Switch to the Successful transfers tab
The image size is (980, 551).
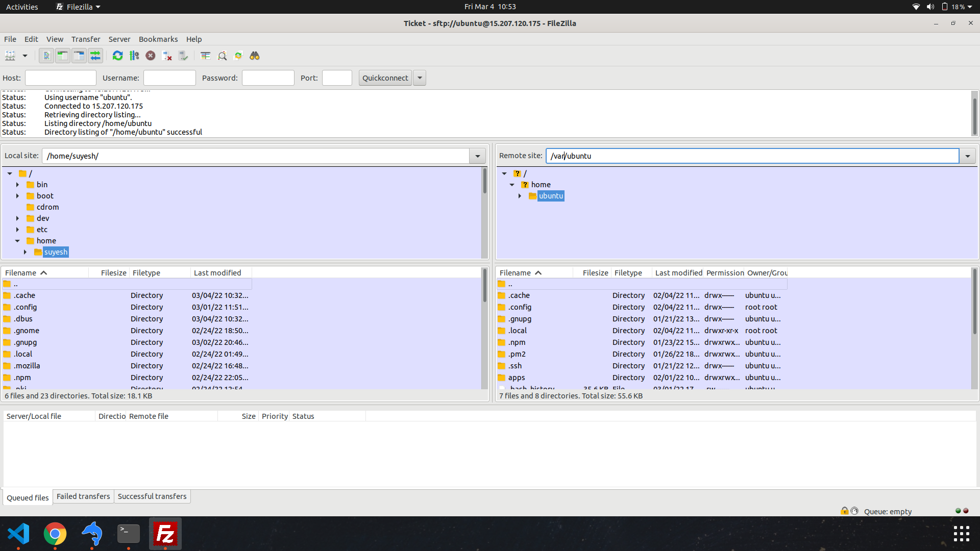(x=152, y=496)
